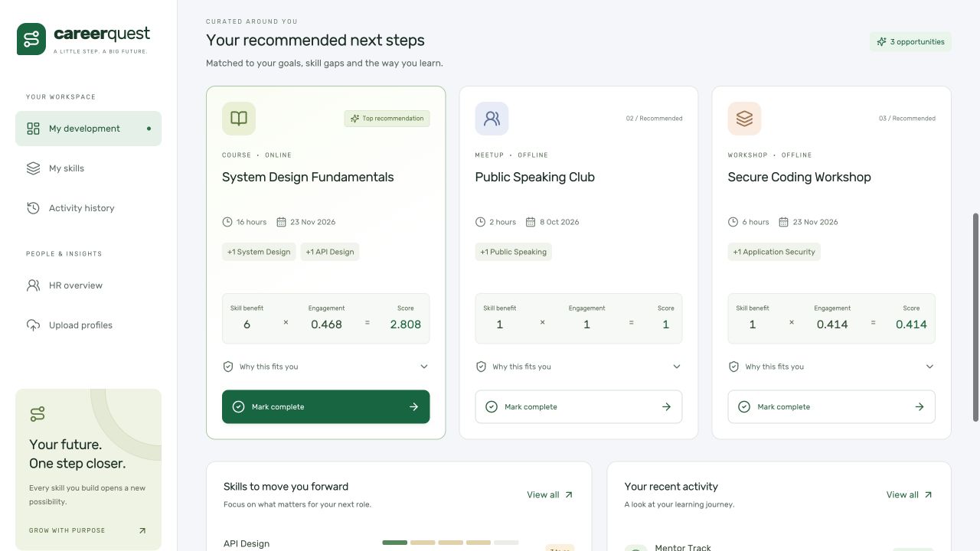
Task: Click the Secure Coding Workshop title
Action: point(799,177)
